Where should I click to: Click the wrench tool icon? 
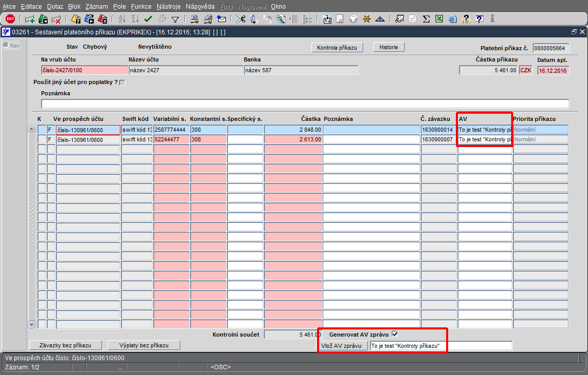point(162,19)
